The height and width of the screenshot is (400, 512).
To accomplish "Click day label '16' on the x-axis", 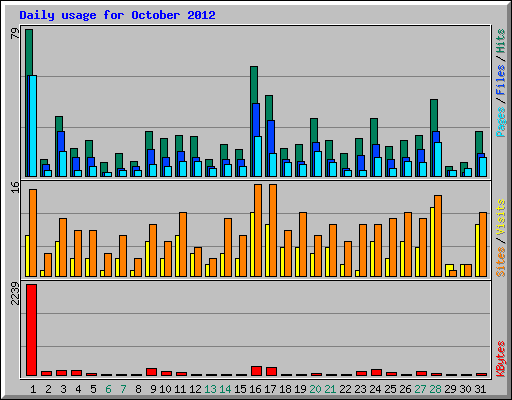I will pos(255,389).
